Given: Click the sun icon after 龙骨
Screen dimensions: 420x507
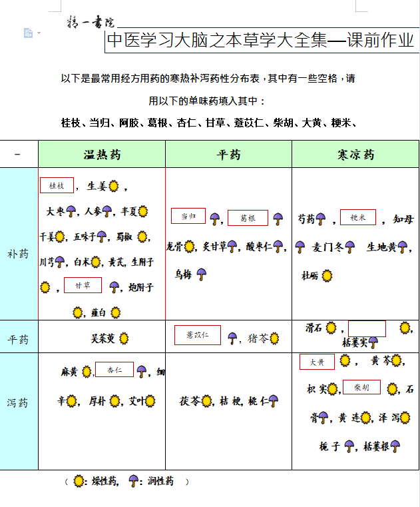Looking at the screenshot, I should pos(189,247).
